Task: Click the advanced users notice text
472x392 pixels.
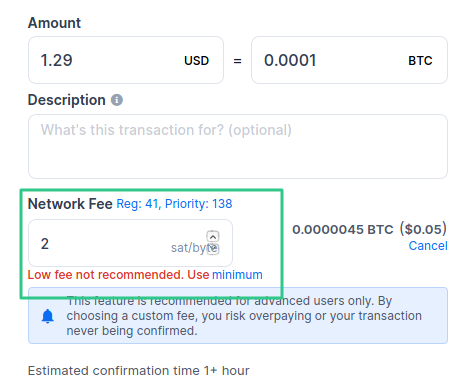Action: pyautogui.click(x=244, y=316)
